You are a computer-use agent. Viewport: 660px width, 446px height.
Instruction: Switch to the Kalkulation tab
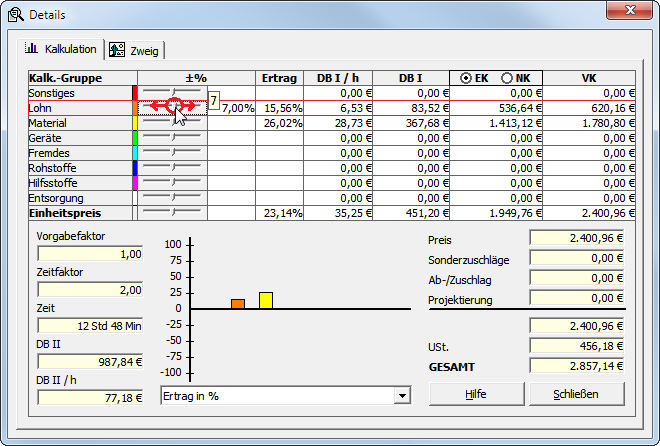coord(62,49)
